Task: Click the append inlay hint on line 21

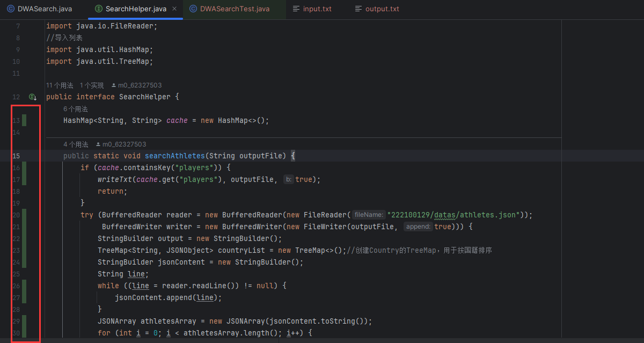Action: tap(418, 227)
